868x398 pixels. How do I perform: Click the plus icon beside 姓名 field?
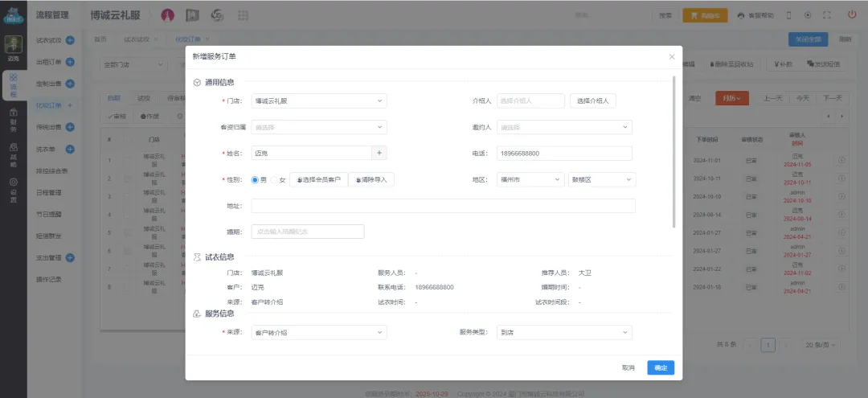(x=380, y=153)
